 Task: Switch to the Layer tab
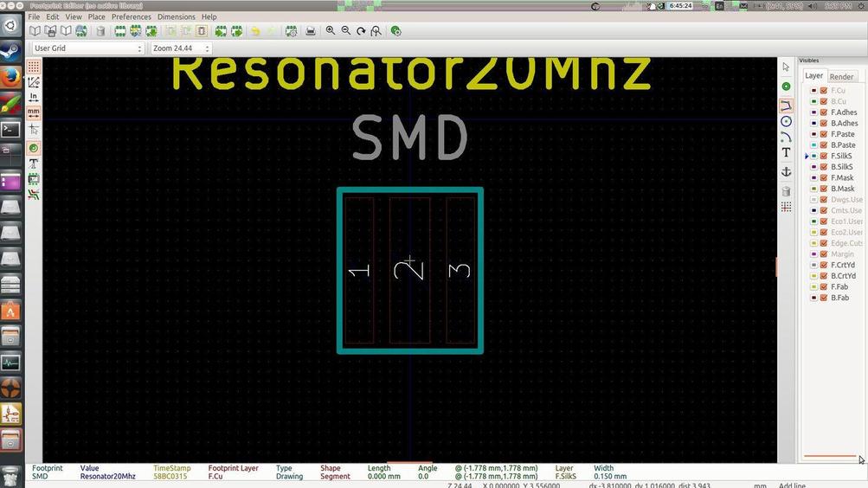(813, 76)
